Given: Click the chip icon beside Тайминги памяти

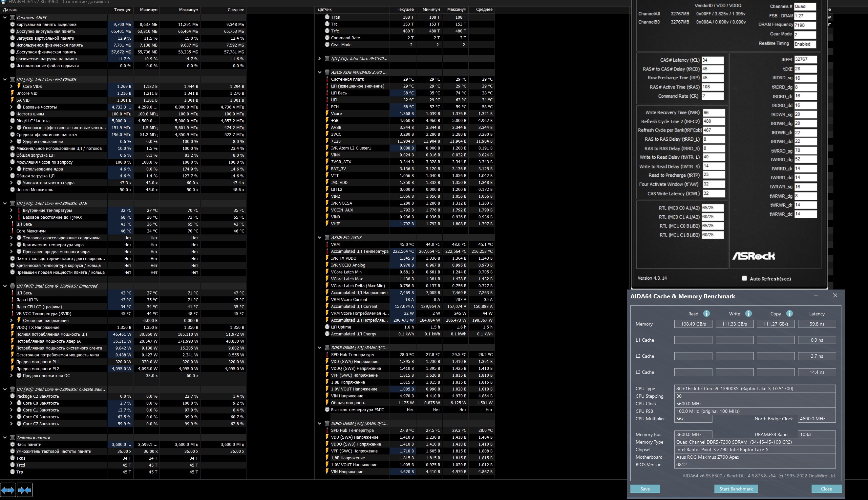Looking at the screenshot, I should click(x=12, y=437).
